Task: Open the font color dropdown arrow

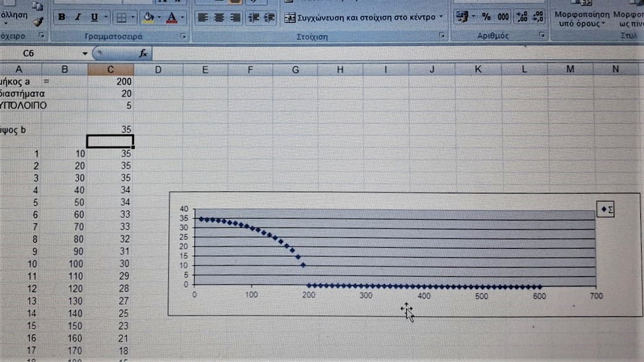Action: click(x=184, y=17)
